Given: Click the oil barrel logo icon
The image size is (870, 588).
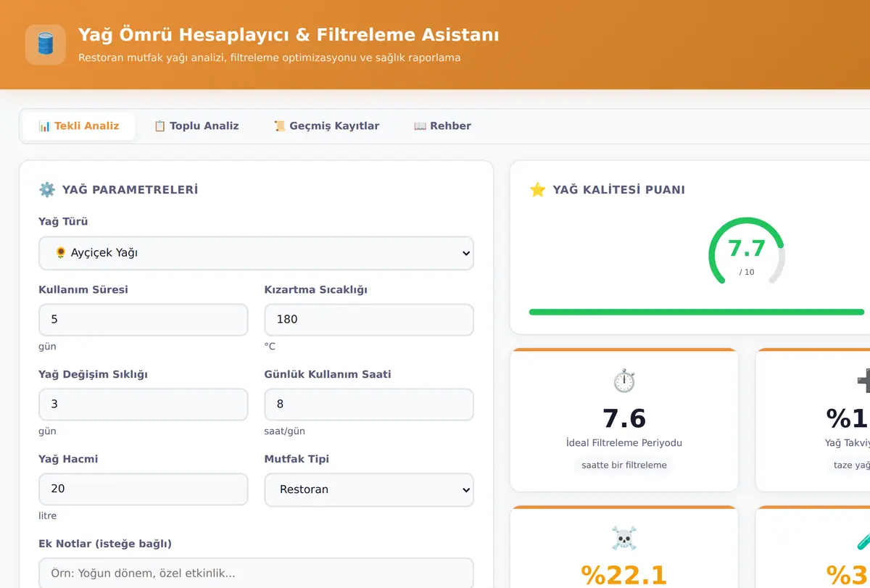Looking at the screenshot, I should 46,45.
